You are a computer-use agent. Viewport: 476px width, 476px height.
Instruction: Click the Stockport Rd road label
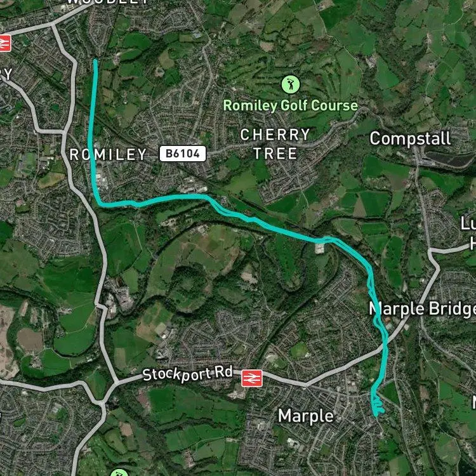188,374
